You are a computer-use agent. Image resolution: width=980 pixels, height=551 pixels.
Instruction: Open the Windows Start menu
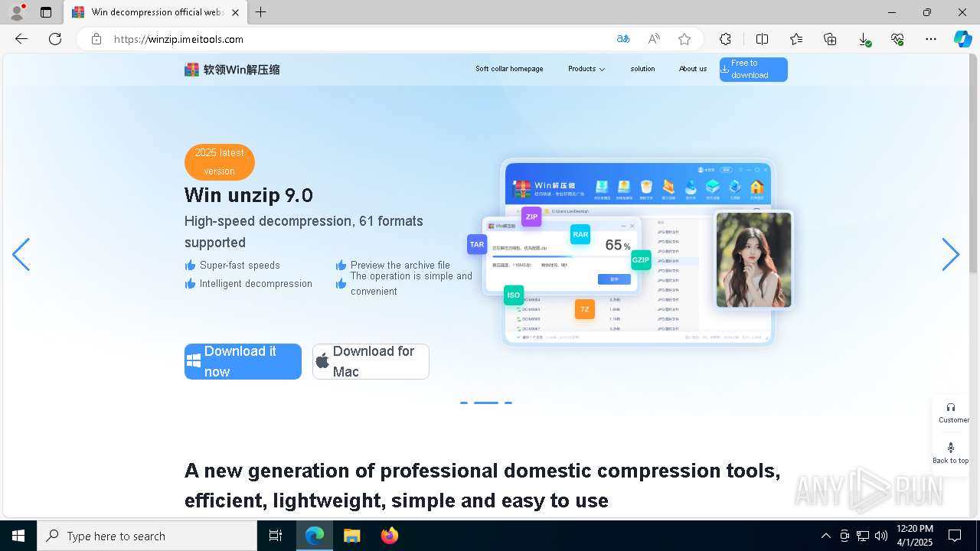click(x=18, y=536)
